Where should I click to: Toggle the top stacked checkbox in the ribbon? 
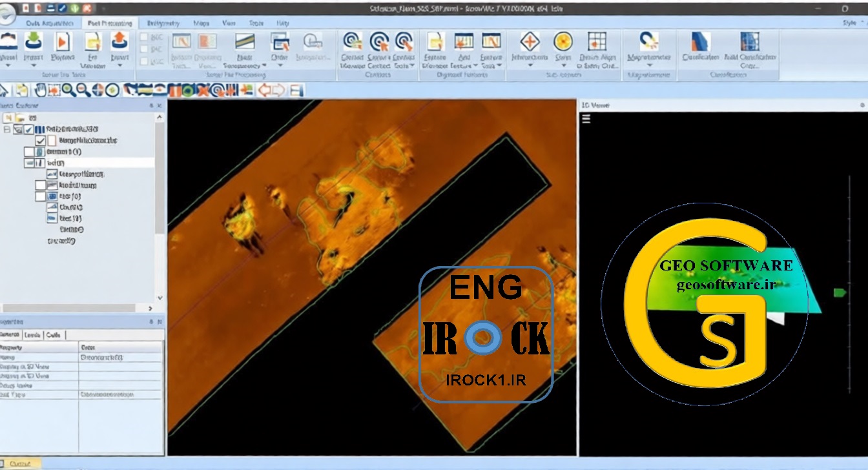tap(143, 37)
